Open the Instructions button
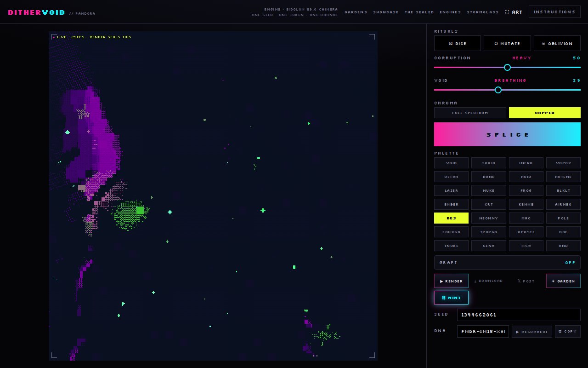Screen dimensions: 588x368 tap(554, 12)
